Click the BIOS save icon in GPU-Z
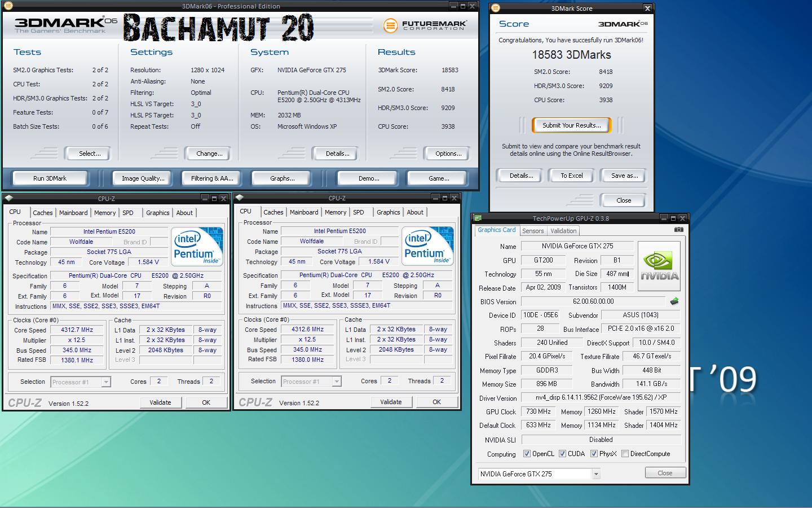Image resolution: width=812 pixels, height=508 pixels. 674,301
